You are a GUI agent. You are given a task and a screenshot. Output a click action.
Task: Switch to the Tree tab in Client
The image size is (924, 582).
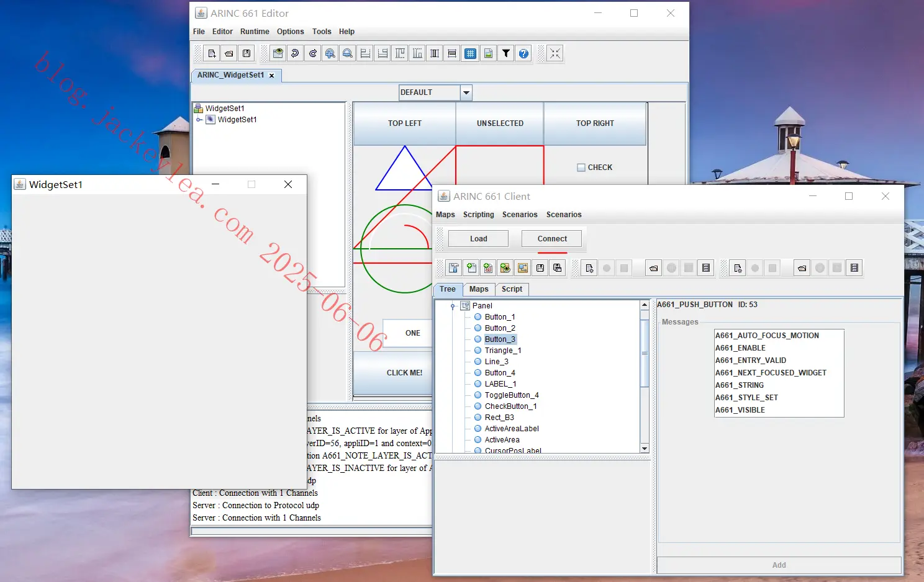click(x=448, y=289)
